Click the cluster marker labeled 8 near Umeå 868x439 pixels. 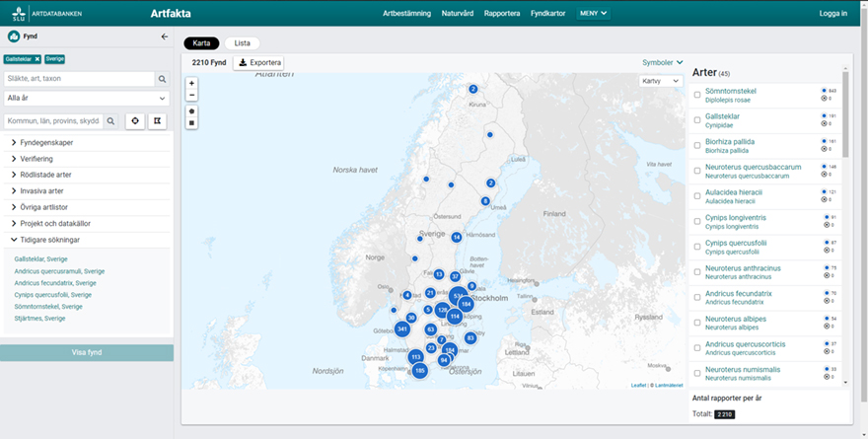[x=485, y=201]
